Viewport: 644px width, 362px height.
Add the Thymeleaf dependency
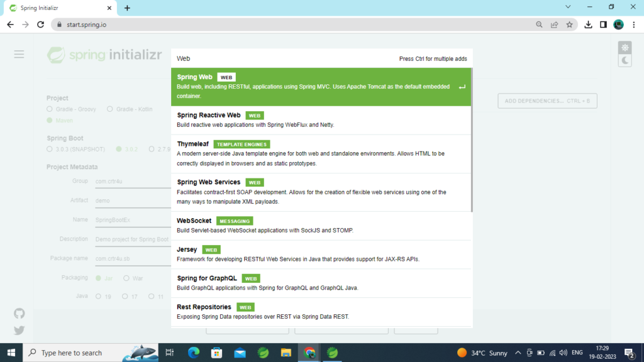(321, 154)
